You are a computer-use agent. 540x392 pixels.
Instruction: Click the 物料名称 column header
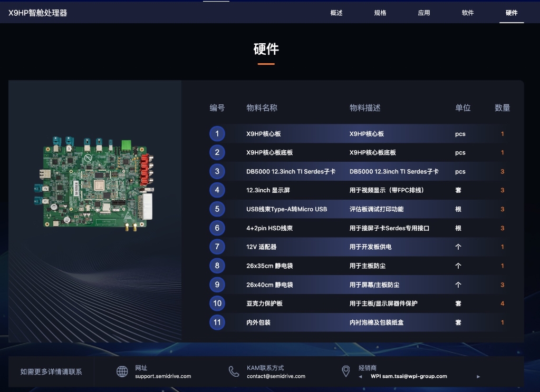(x=262, y=107)
